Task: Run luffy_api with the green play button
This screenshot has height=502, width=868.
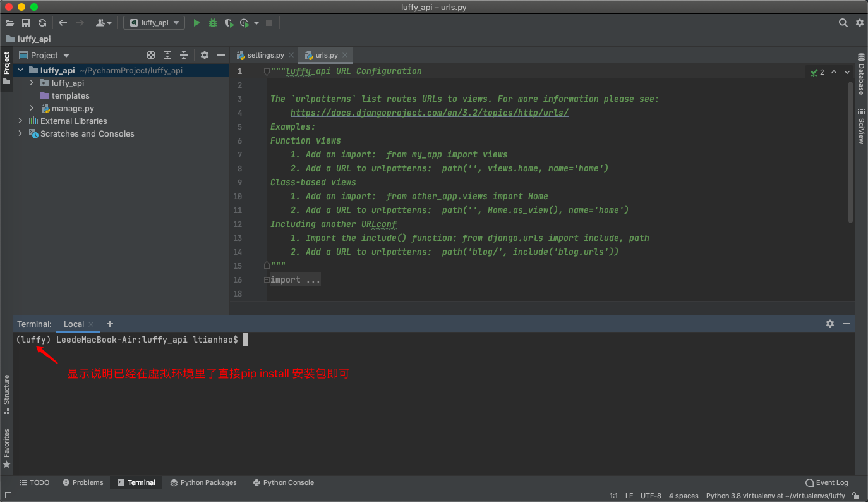Action: coord(196,23)
